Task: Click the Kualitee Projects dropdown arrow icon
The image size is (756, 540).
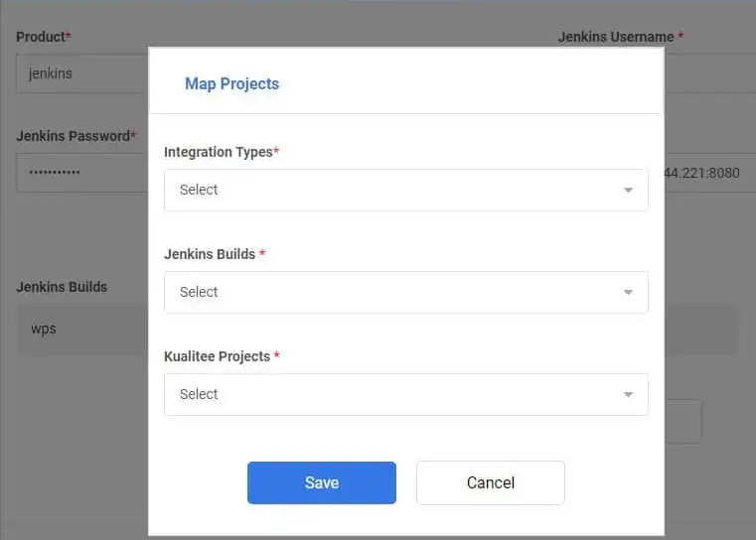Action: point(628,394)
